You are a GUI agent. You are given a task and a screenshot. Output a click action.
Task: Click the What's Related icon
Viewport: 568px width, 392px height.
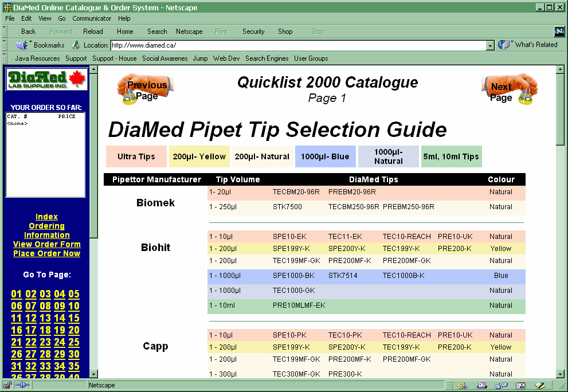coord(504,45)
